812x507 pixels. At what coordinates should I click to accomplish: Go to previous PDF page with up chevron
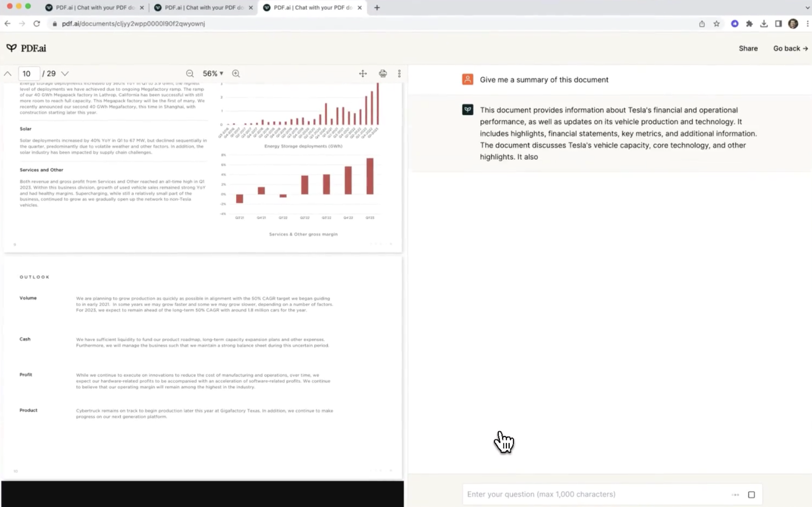coord(8,73)
